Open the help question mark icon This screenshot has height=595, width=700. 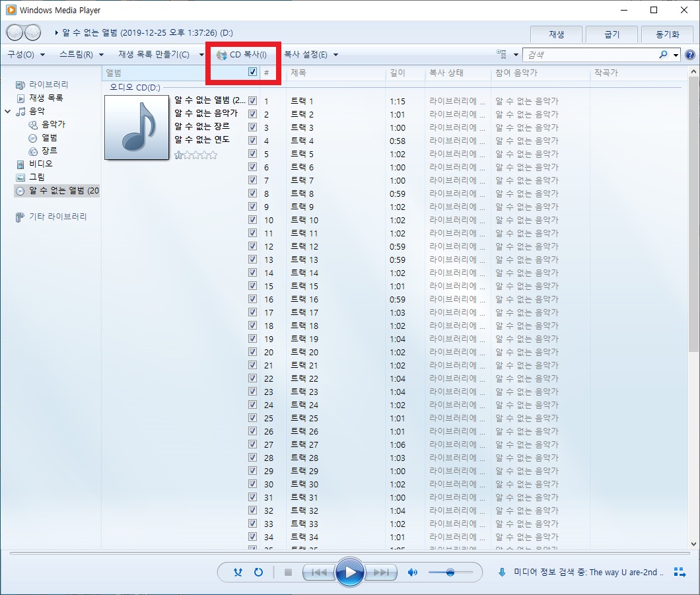pyautogui.click(x=689, y=55)
